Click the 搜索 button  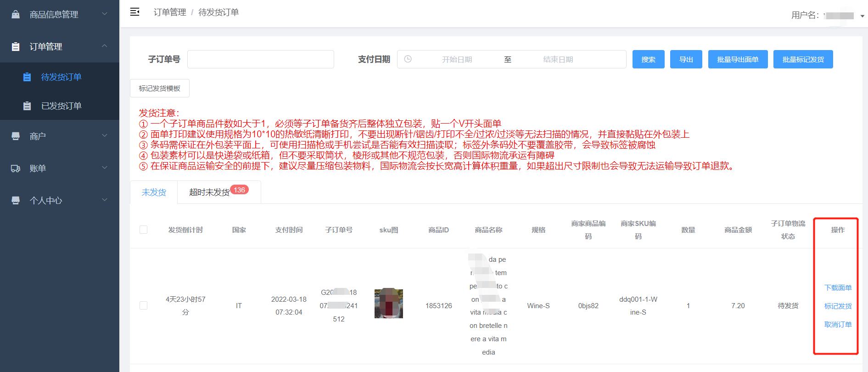[648, 59]
